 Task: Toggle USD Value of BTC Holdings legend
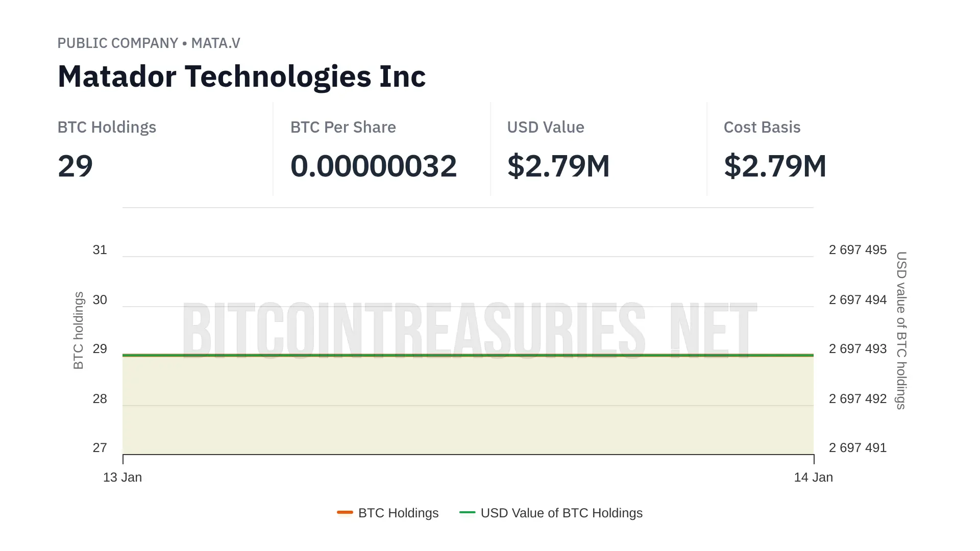(x=551, y=513)
